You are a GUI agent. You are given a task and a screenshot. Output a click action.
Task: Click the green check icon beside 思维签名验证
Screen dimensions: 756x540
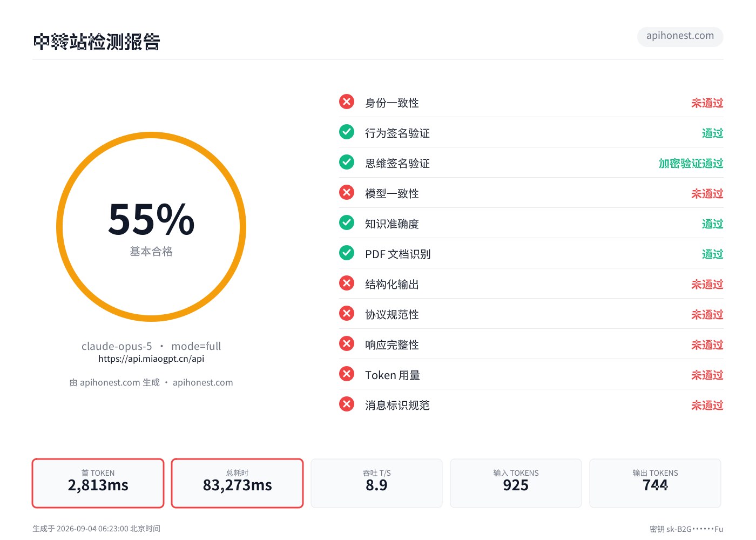click(x=347, y=162)
